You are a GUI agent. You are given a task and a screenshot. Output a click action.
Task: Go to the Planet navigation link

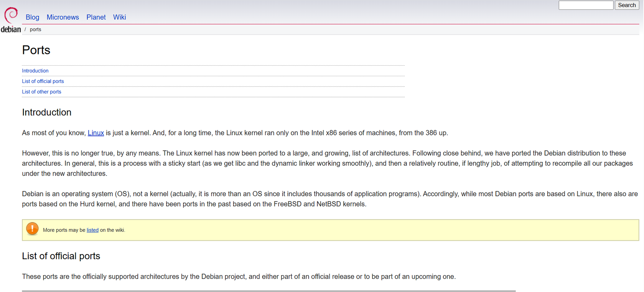tap(96, 17)
